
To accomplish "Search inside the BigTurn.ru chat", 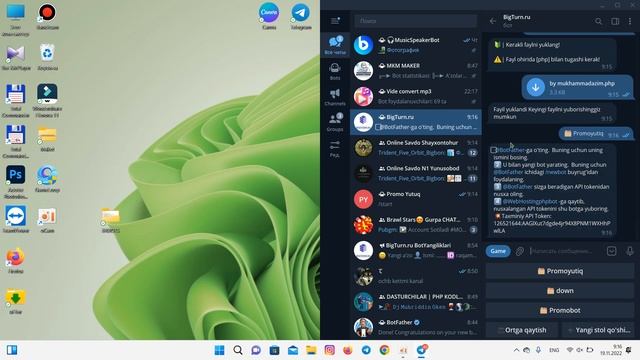I will click(598, 21).
